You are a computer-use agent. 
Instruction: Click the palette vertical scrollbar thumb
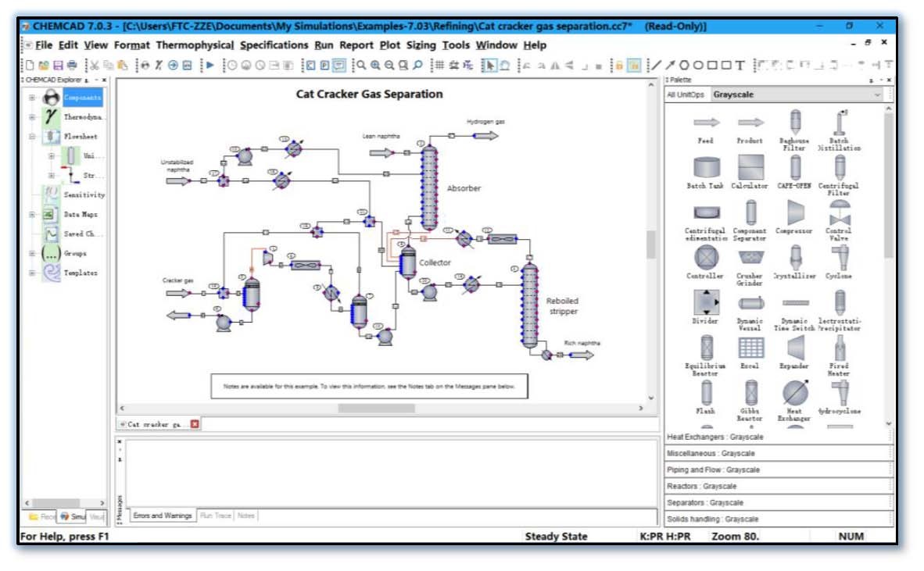(889, 186)
